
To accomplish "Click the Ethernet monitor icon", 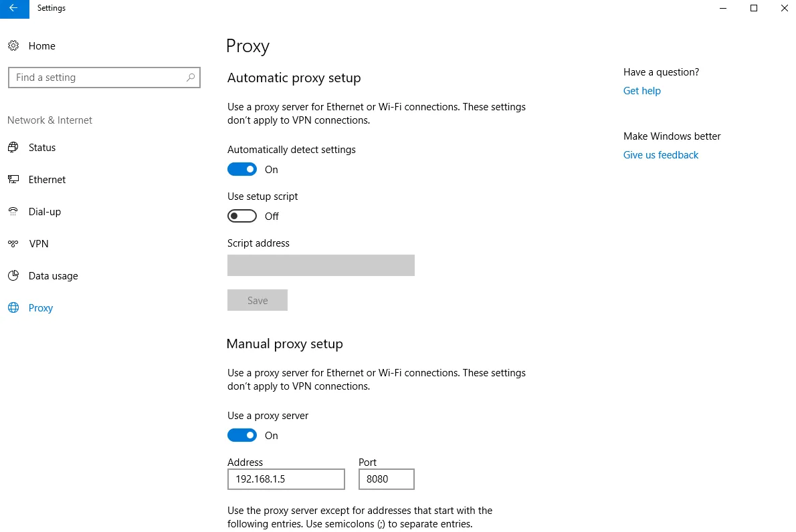I will coord(13,180).
